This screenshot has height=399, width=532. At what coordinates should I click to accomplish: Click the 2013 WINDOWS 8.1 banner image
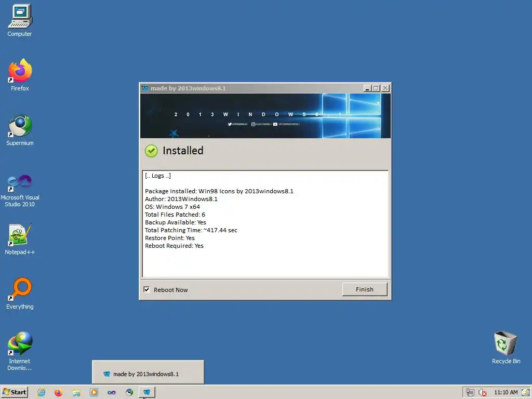265,116
